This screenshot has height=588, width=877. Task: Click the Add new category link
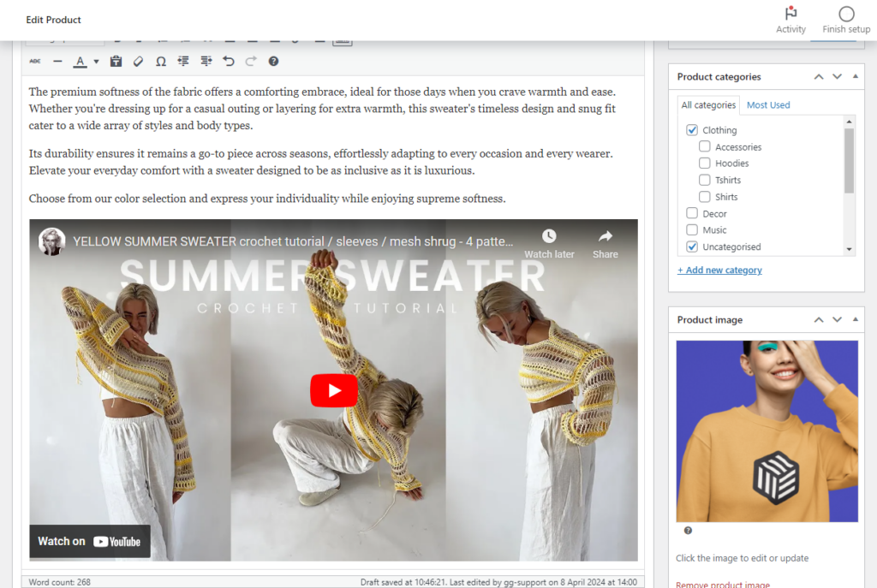coord(719,270)
